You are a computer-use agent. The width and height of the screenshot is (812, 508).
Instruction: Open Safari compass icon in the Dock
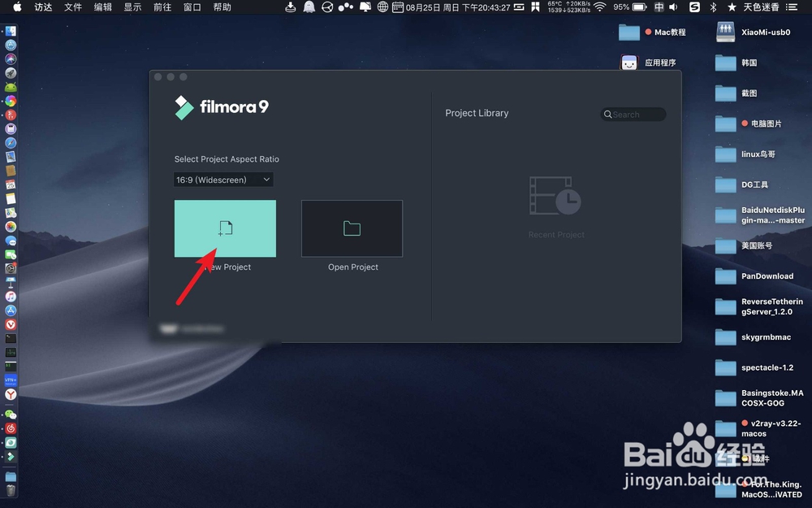pyautogui.click(x=11, y=143)
